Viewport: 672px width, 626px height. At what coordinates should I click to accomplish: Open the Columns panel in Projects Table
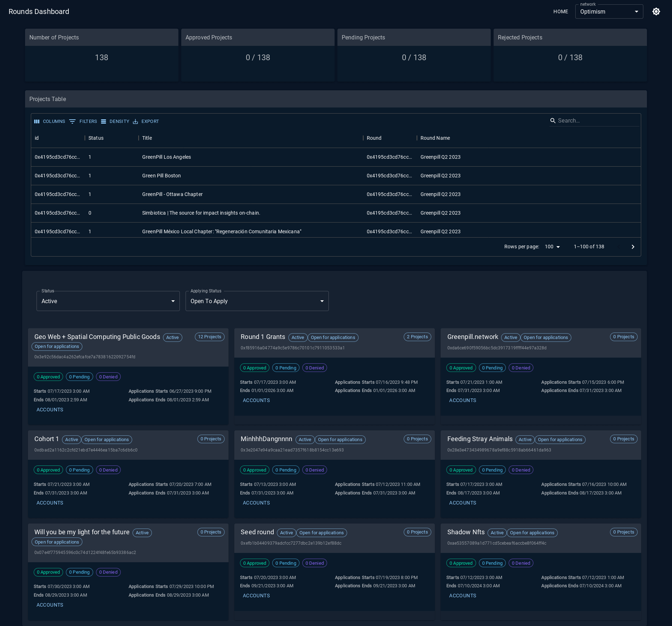(49, 121)
